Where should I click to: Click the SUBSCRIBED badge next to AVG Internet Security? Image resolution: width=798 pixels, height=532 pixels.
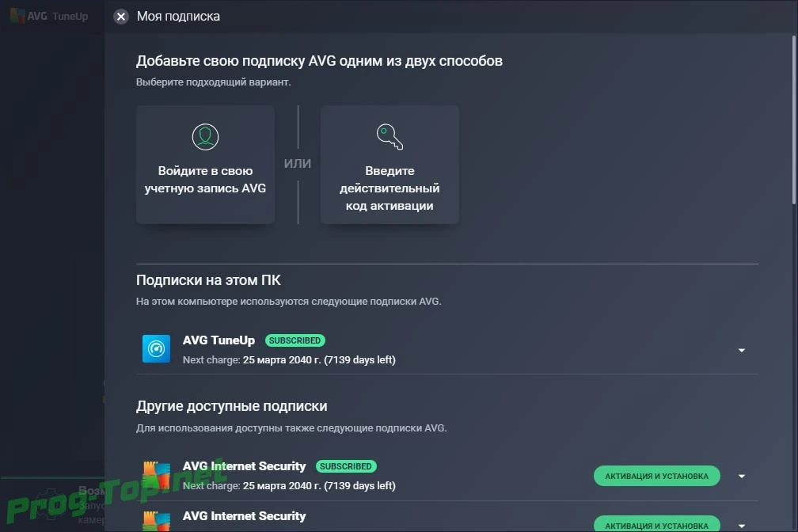[345, 466]
